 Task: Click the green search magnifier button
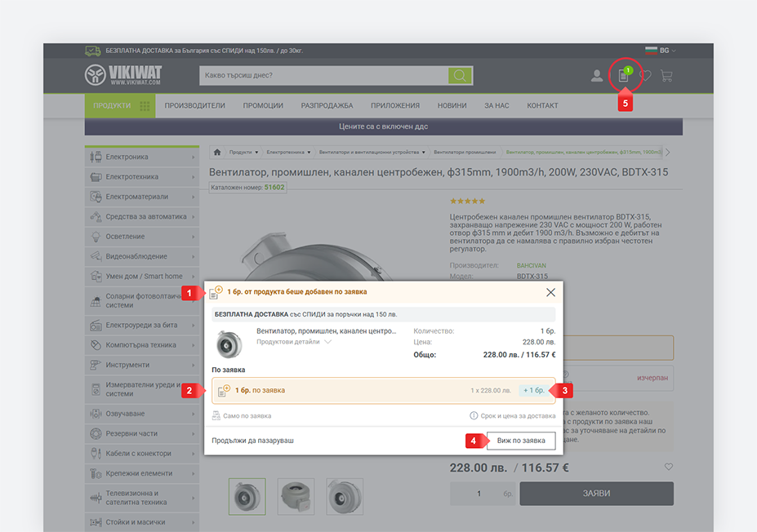tap(461, 76)
